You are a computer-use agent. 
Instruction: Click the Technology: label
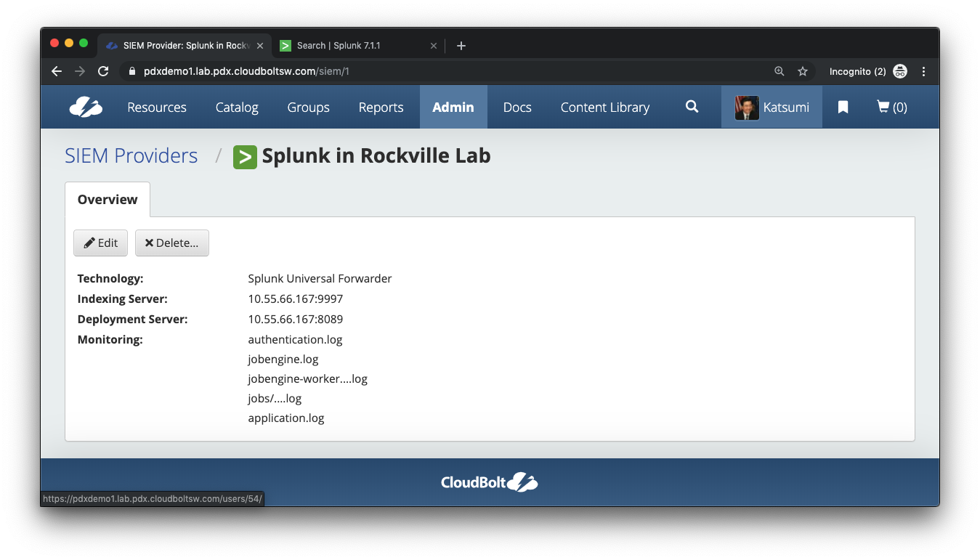(110, 278)
